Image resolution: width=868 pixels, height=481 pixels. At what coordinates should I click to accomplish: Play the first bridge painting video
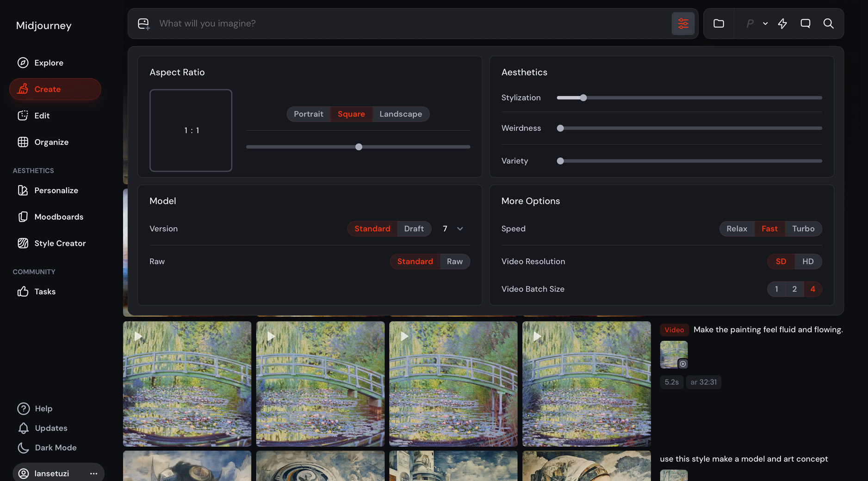138,336
